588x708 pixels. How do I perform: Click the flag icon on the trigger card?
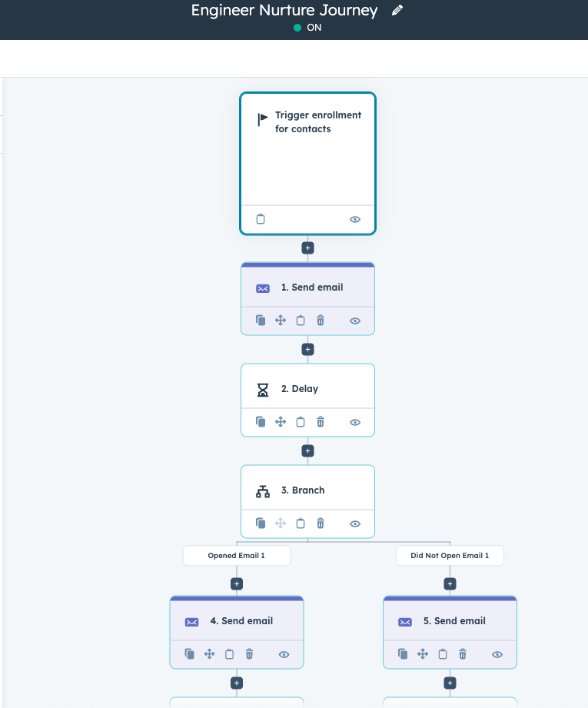[x=260, y=119]
